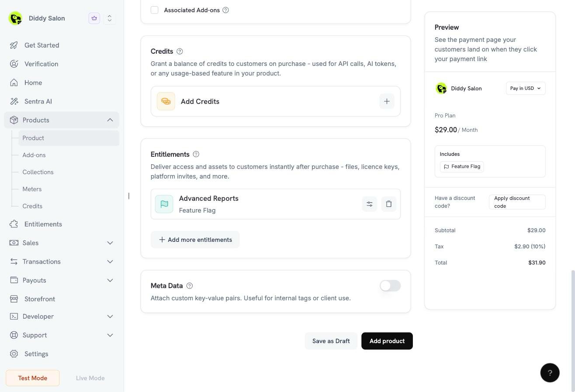This screenshot has width=575, height=392.
Task: Collapse the Products section chevron
Action: click(x=110, y=120)
